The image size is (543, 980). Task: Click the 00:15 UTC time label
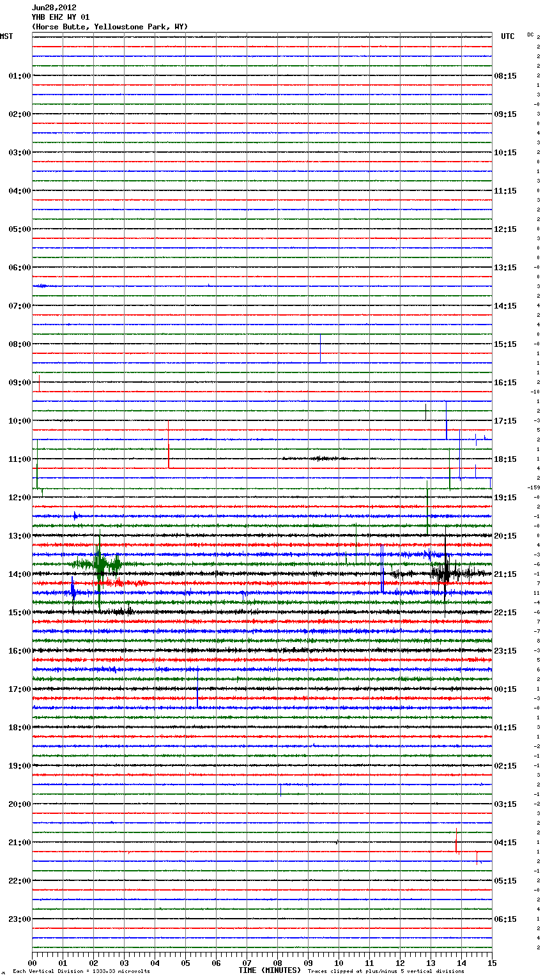coord(505,689)
